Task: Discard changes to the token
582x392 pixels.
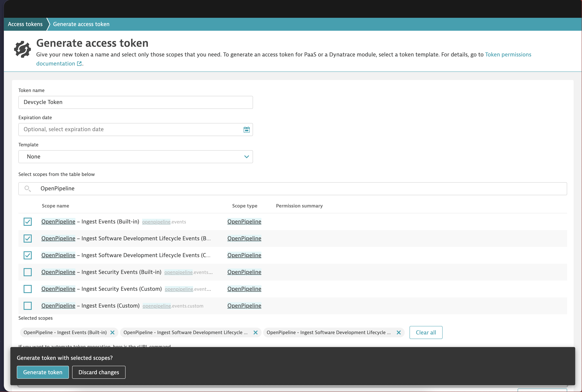Action: click(x=99, y=372)
